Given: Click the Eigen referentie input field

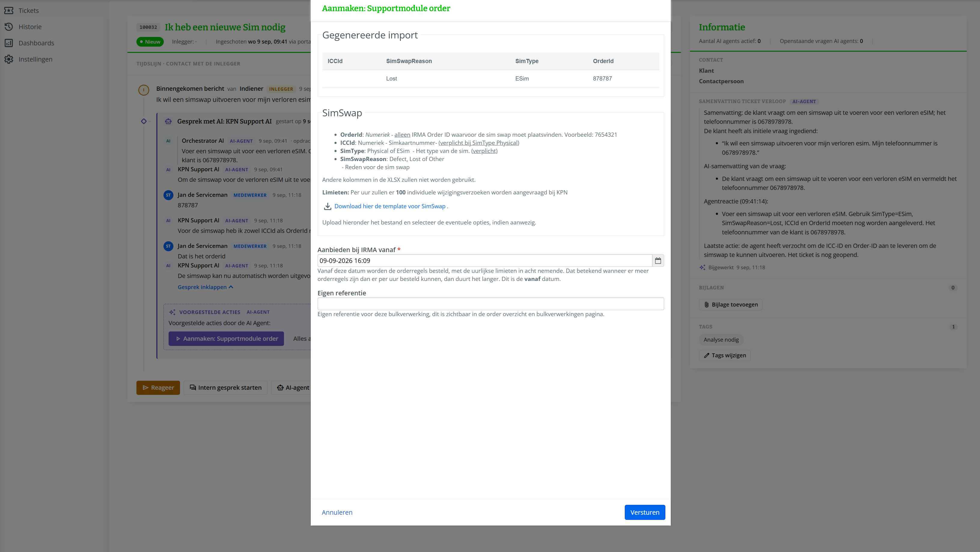Looking at the screenshot, I should [x=490, y=303].
